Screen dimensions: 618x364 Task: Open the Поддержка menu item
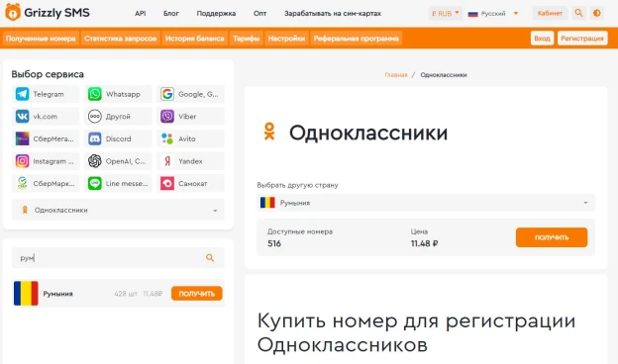(x=216, y=14)
